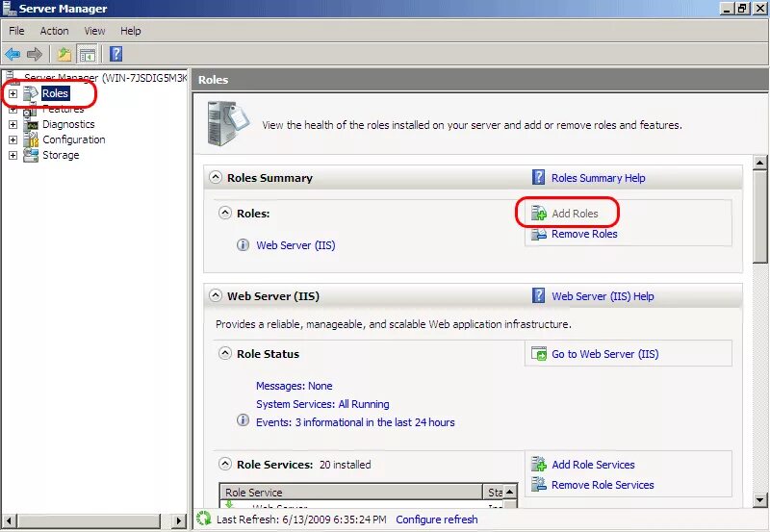Open the File menu
Image resolution: width=770 pixels, height=532 pixels.
click(16, 31)
